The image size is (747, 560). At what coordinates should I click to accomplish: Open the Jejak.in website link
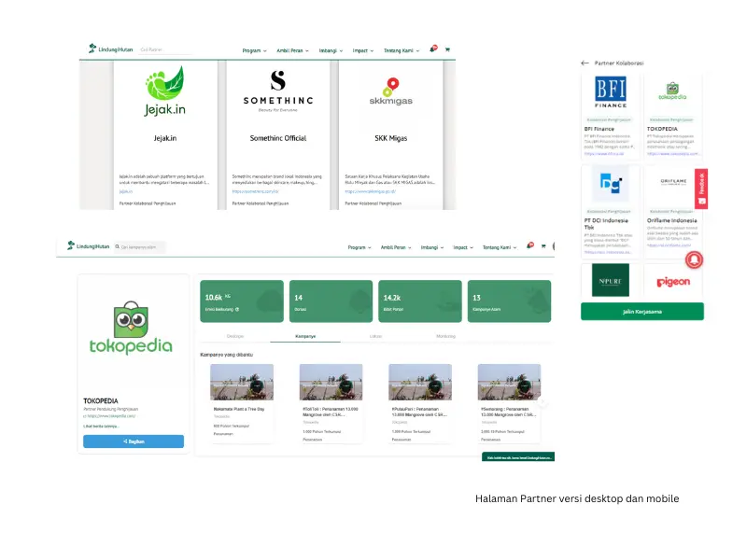[x=126, y=191]
